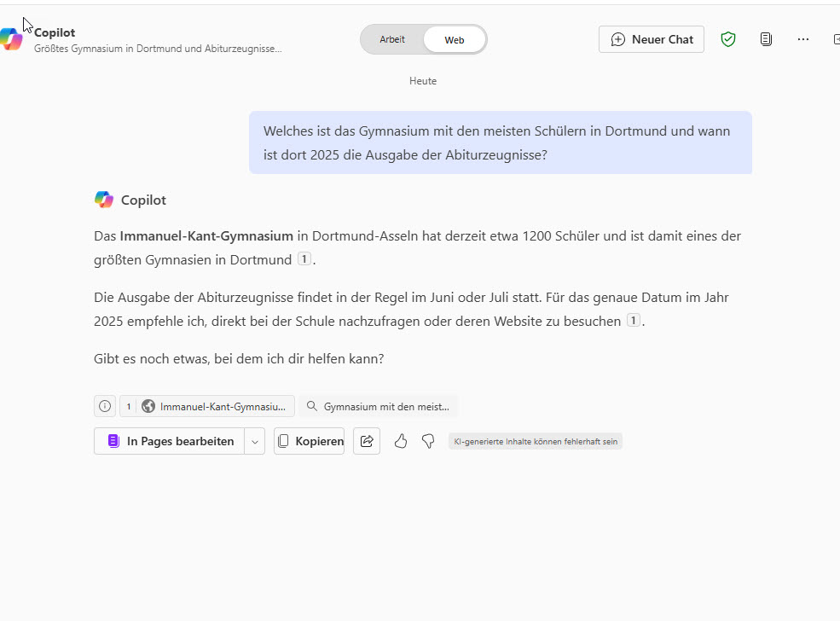Viewport: 840px width, 621px height.
Task: Click the partially visible icon at right edge
Action: tap(836, 39)
